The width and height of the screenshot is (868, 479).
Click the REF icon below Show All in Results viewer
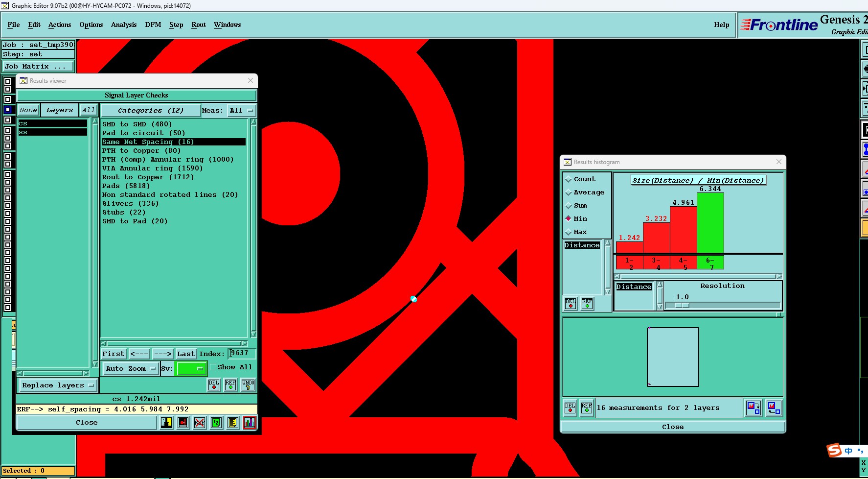(x=230, y=385)
